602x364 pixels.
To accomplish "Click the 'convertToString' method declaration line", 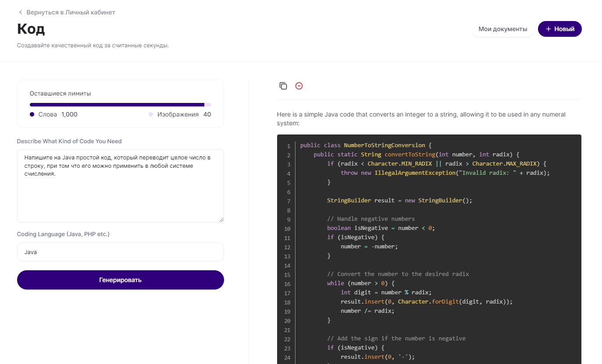I will (417, 154).
